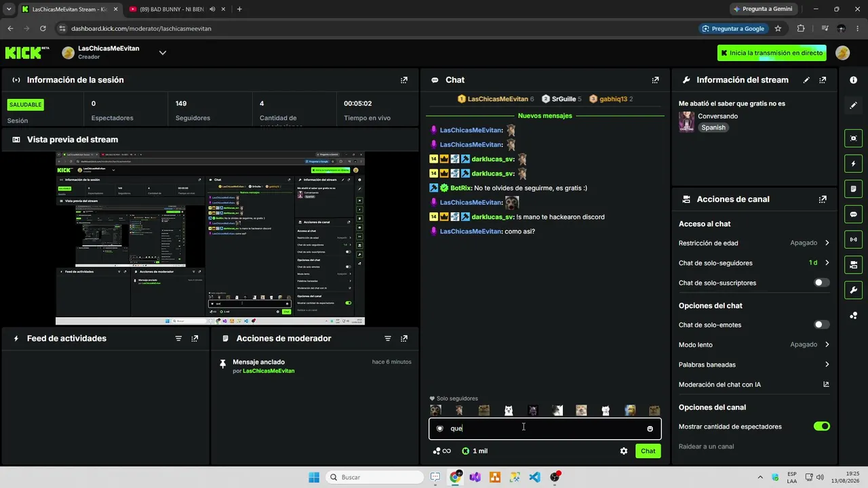Click the pencil edit icon in the right sidebar
This screenshot has width=868, height=488.
point(853,105)
